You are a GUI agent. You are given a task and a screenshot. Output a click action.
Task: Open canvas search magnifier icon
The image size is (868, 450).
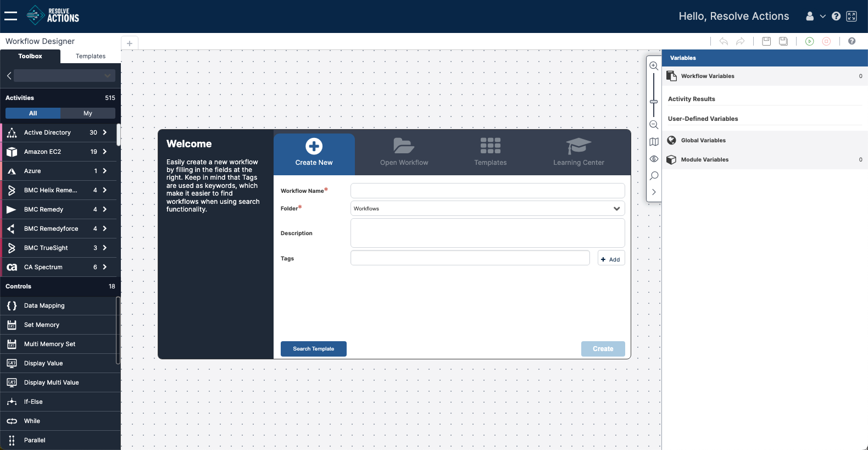[654, 176]
